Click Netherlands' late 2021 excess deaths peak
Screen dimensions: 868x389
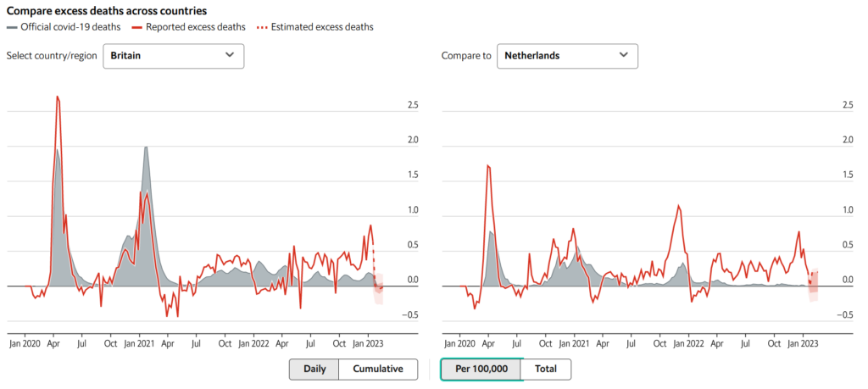coord(678,205)
